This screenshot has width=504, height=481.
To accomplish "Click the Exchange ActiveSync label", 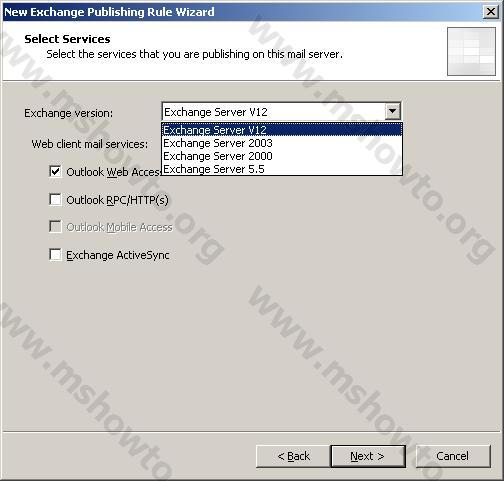I will tap(118, 255).
